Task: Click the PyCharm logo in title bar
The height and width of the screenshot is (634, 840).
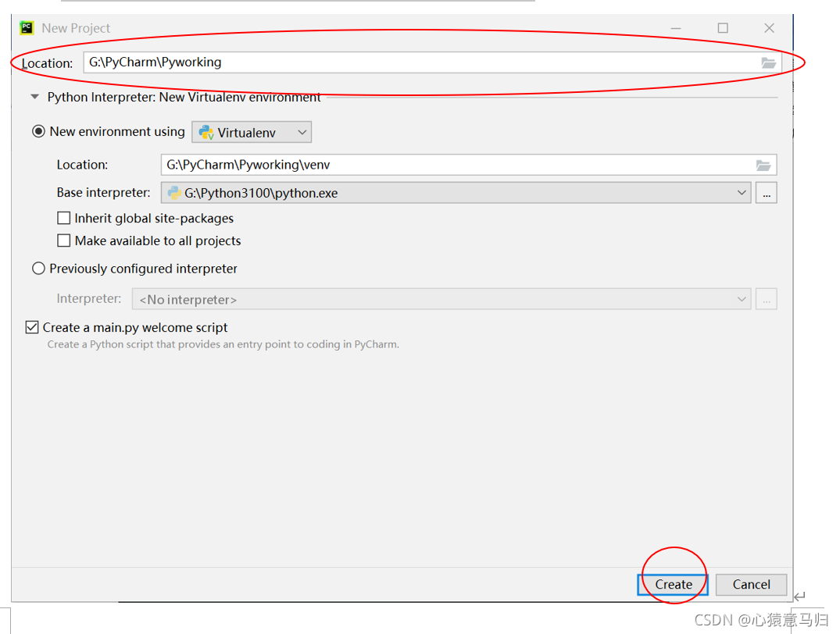Action: pyautogui.click(x=27, y=28)
